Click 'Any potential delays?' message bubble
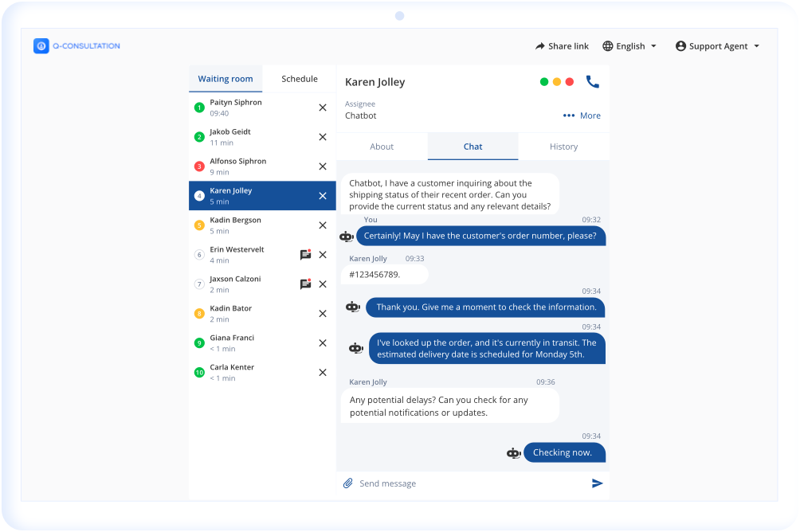 [x=450, y=406]
